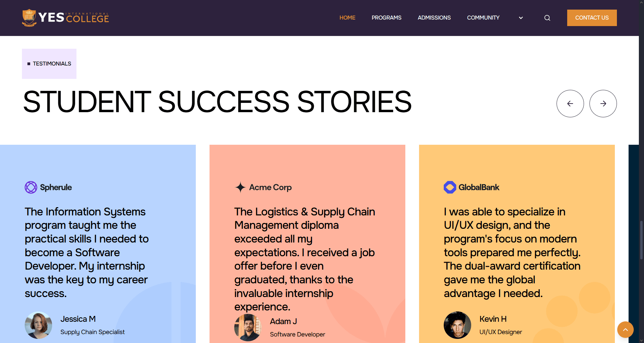
Task: Click the Yes International College logo
Action: [x=65, y=18]
